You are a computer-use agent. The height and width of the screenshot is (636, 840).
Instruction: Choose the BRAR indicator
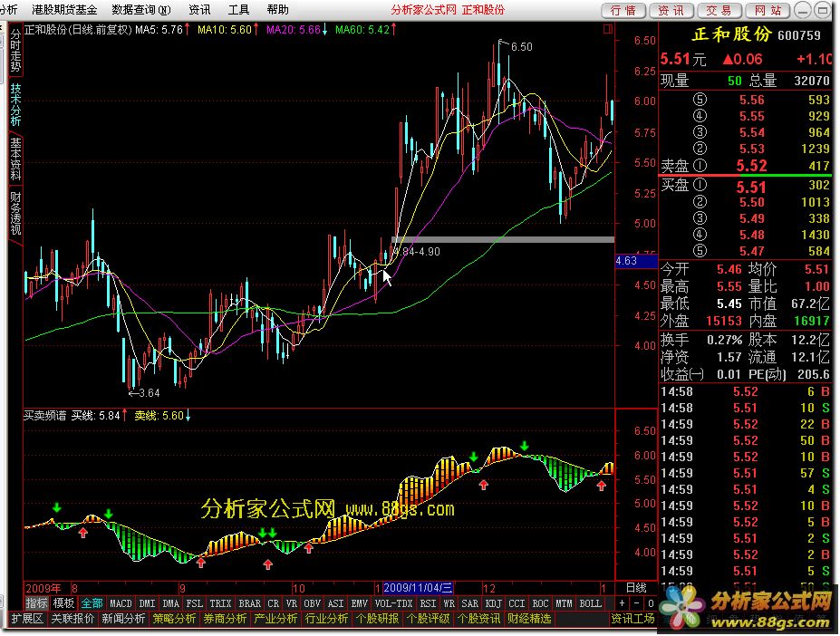pos(249,603)
